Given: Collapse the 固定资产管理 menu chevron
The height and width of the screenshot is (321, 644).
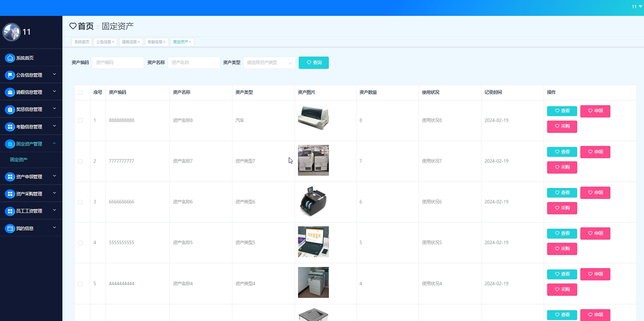Looking at the screenshot, I should [54, 143].
